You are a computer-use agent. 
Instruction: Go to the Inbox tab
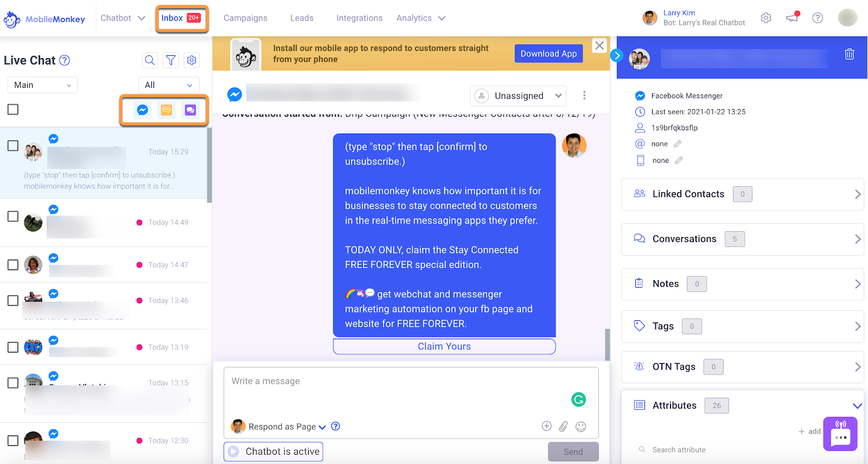(181, 18)
